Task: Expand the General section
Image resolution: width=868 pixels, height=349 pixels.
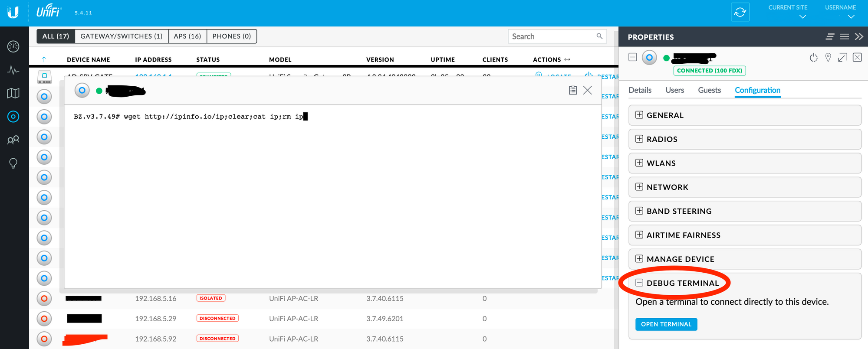Action: (x=745, y=115)
